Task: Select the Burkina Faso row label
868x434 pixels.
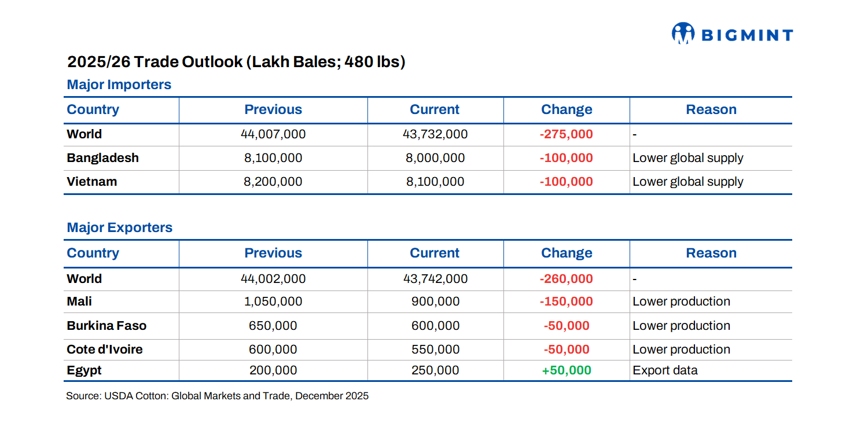Action: click(106, 326)
